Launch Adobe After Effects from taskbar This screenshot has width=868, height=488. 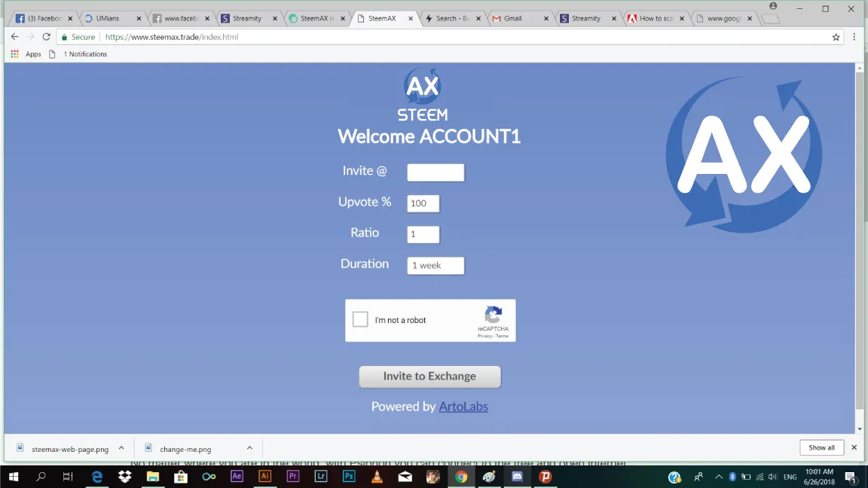coord(237,477)
